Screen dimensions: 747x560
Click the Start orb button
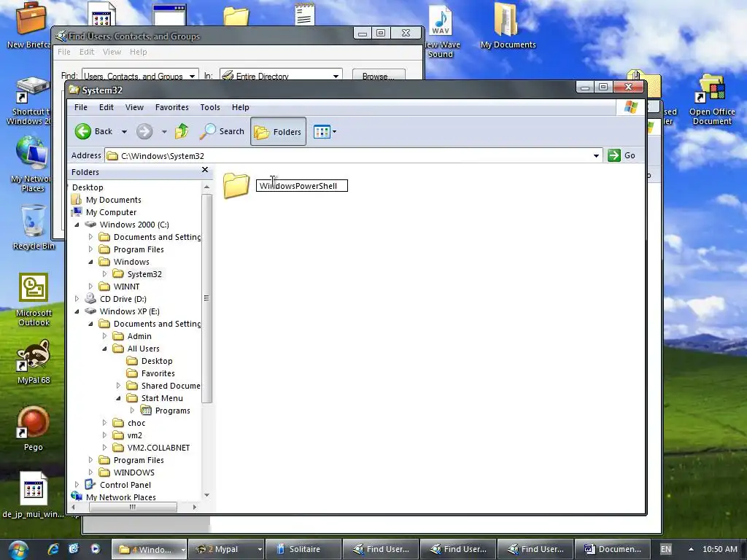18,550
